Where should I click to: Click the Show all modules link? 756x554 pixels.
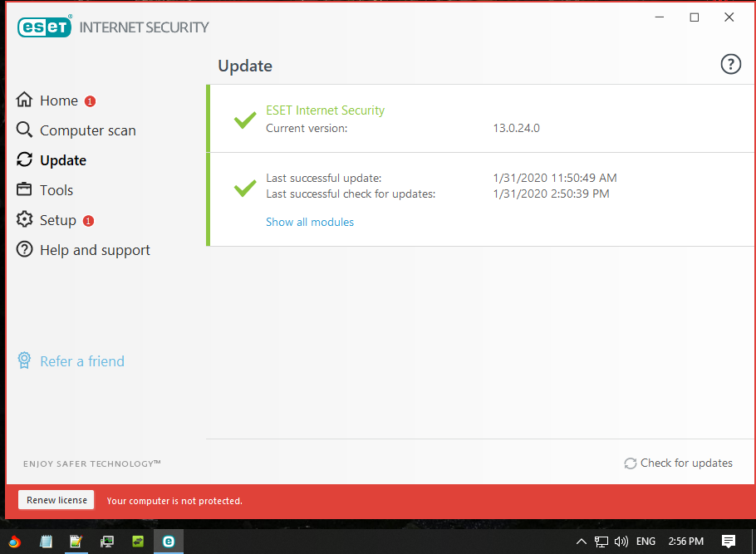pos(310,222)
